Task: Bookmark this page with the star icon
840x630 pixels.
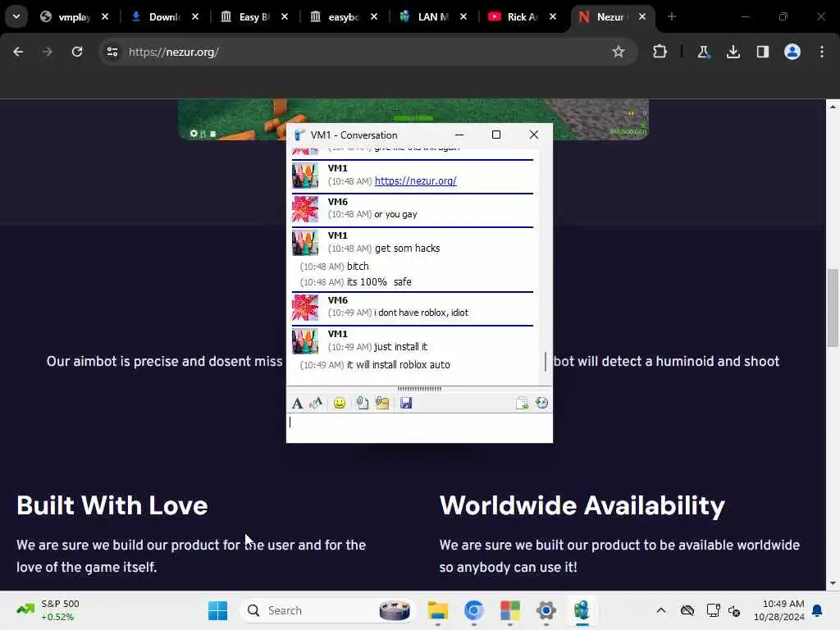Action: (619, 52)
